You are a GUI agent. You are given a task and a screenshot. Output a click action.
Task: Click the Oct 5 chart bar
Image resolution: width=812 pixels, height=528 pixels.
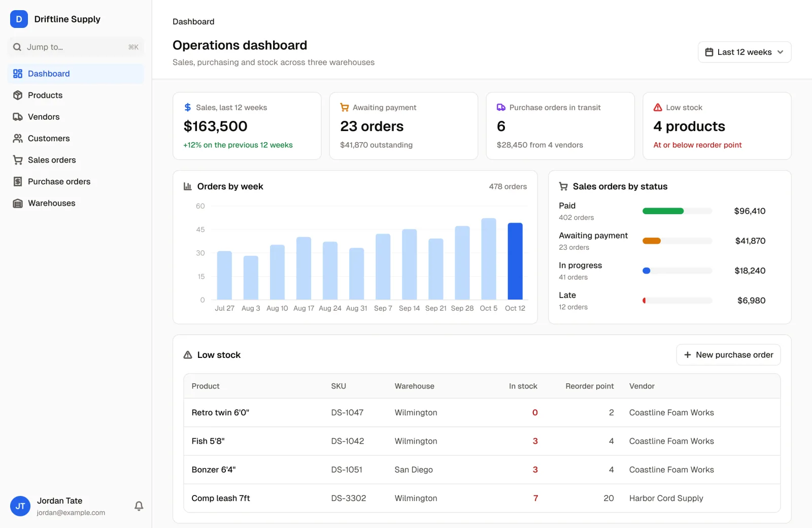click(x=489, y=259)
